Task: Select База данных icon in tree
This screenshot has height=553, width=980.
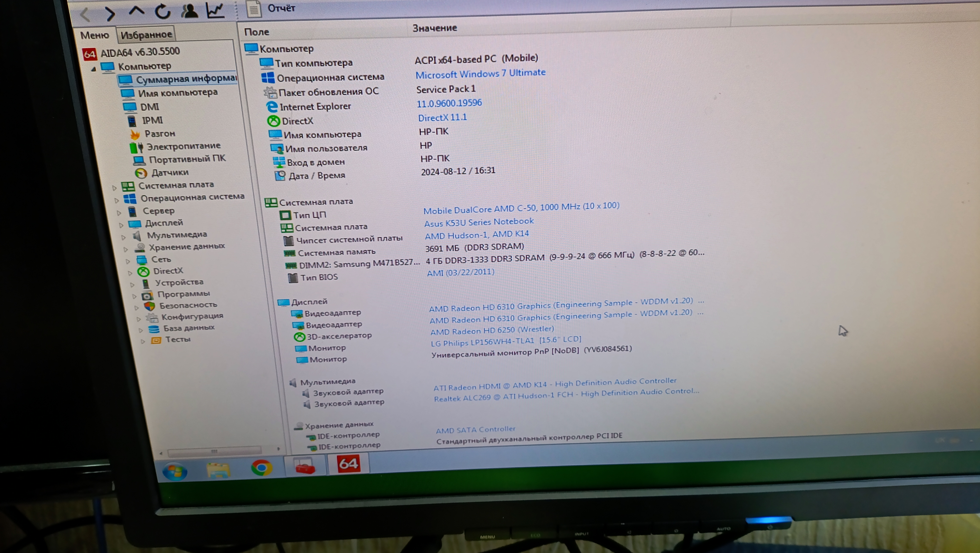Action: [154, 329]
